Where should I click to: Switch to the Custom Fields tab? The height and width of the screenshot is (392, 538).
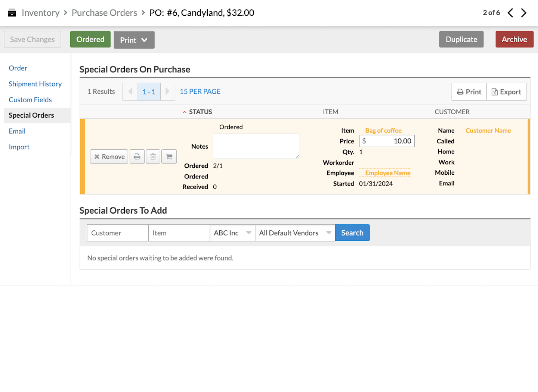[30, 100]
